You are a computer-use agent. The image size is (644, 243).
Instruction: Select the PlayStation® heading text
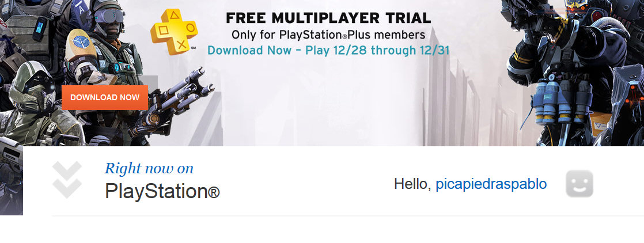(162, 191)
